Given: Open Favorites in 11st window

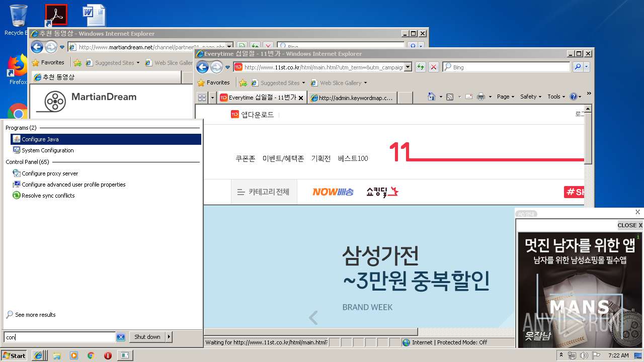Looking at the screenshot, I should click(213, 82).
